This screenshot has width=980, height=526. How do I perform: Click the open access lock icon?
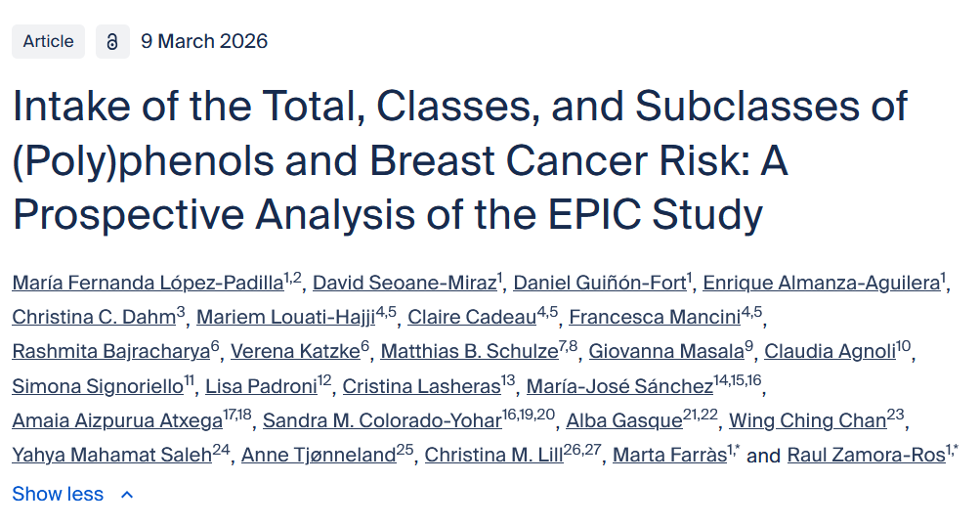click(x=112, y=41)
